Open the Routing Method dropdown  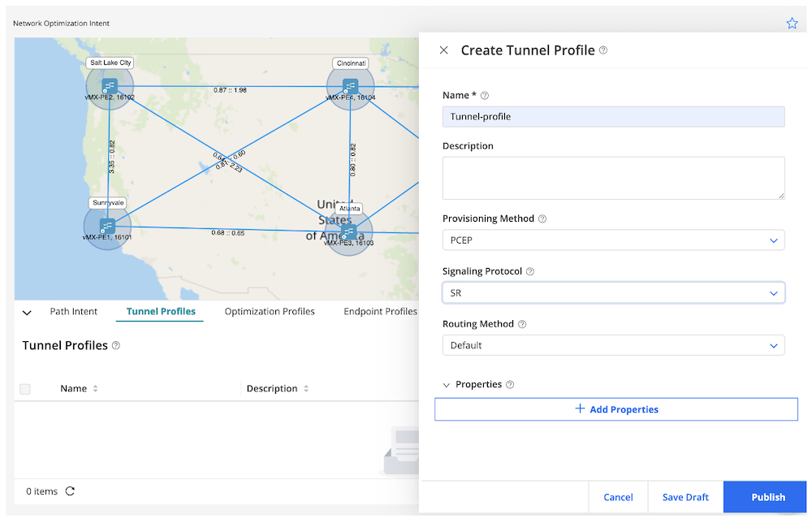pos(613,345)
